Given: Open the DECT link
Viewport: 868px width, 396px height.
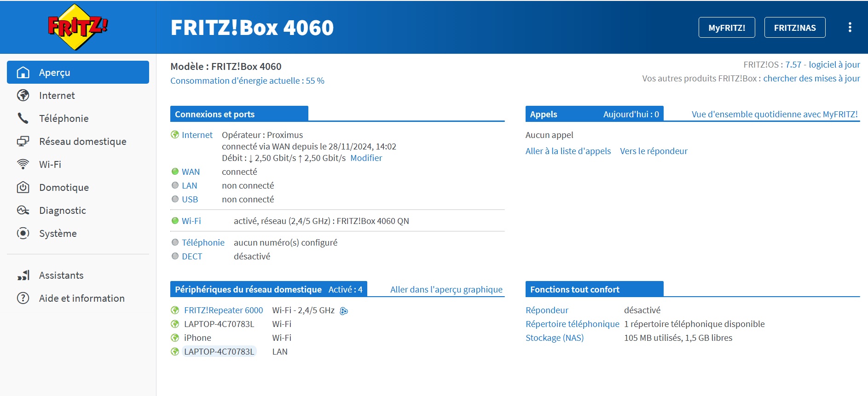Looking at the screenshot, I should (x=192, y=256).
